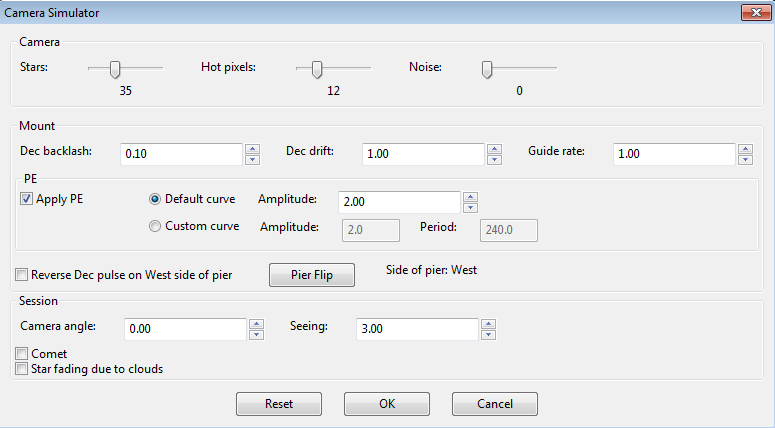Enable the Comet checkbox

coord(21,353)
